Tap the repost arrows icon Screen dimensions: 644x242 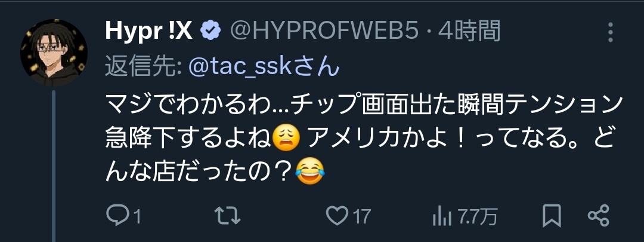(228, 216)
